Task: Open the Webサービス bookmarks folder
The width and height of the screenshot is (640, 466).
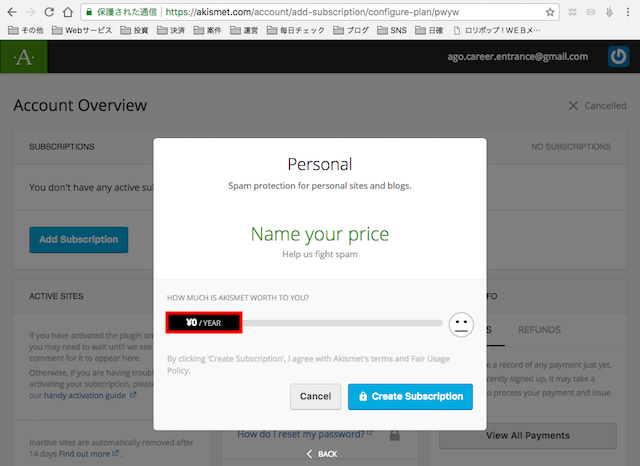Action: [84, 31]
